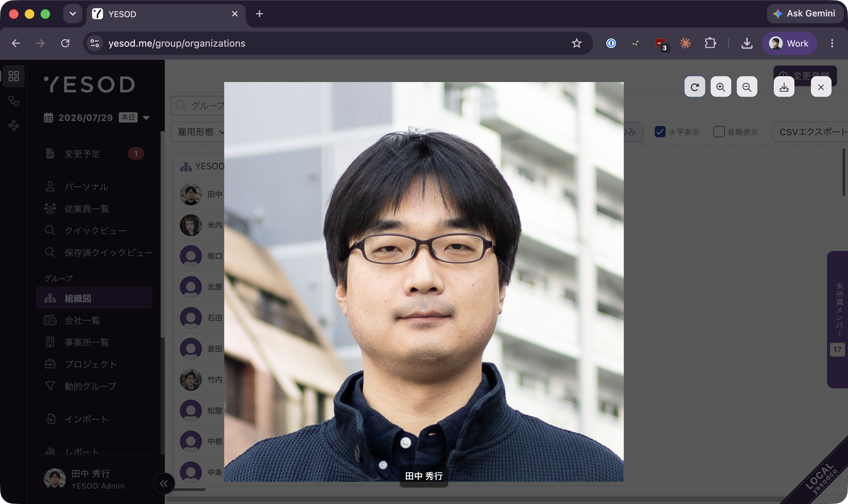The image size is (848, 504).
Task: Open 事業所一覧 page
Action: pos(94,342)
